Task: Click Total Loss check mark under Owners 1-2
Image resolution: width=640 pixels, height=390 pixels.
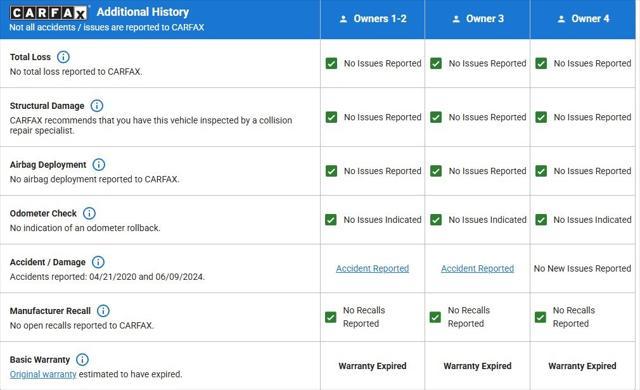Action: pyautogui.click(x=331, y=63)
